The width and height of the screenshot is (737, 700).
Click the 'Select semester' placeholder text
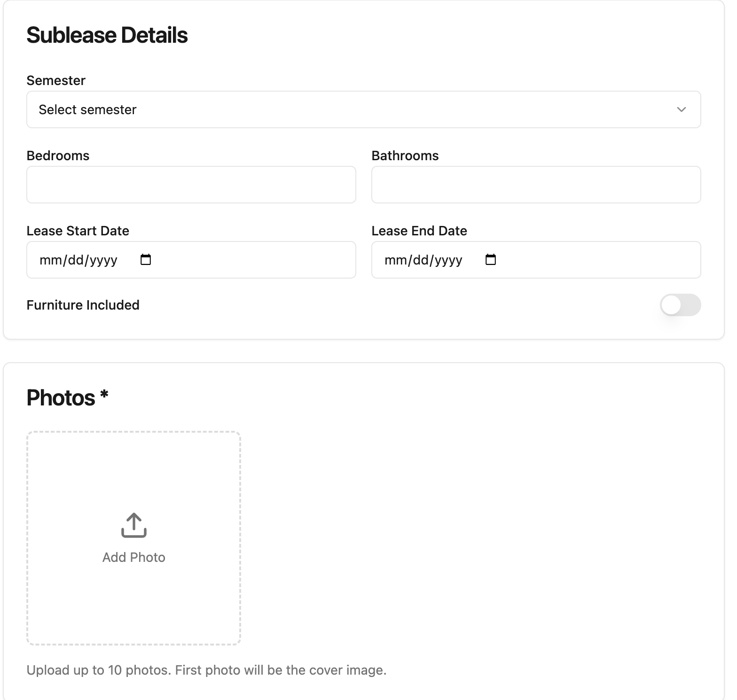[87, 109]
